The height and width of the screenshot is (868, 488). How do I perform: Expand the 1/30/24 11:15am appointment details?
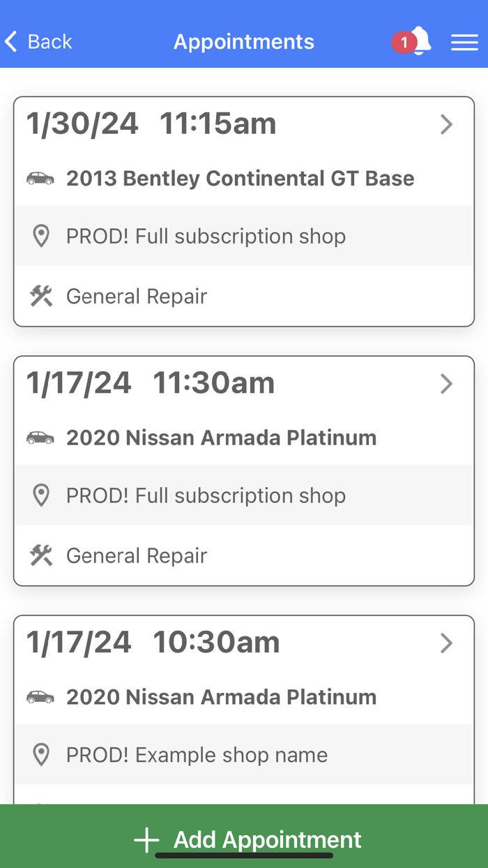446,124
